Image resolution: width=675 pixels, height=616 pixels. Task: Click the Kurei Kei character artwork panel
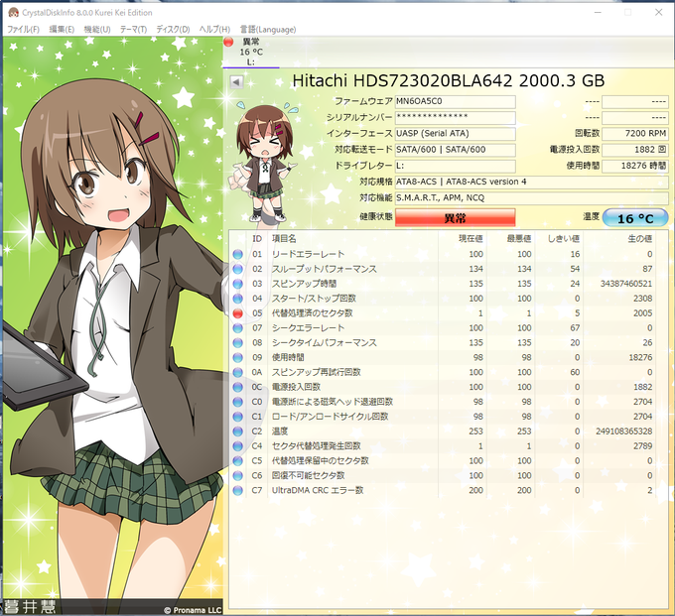(113, 325)
